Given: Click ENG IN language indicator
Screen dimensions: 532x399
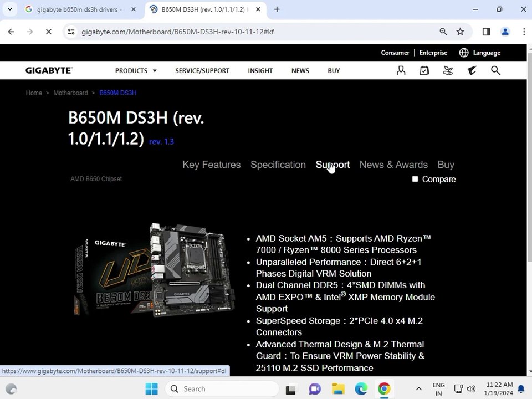Looking at the screenshot, I should click(439, 389).
